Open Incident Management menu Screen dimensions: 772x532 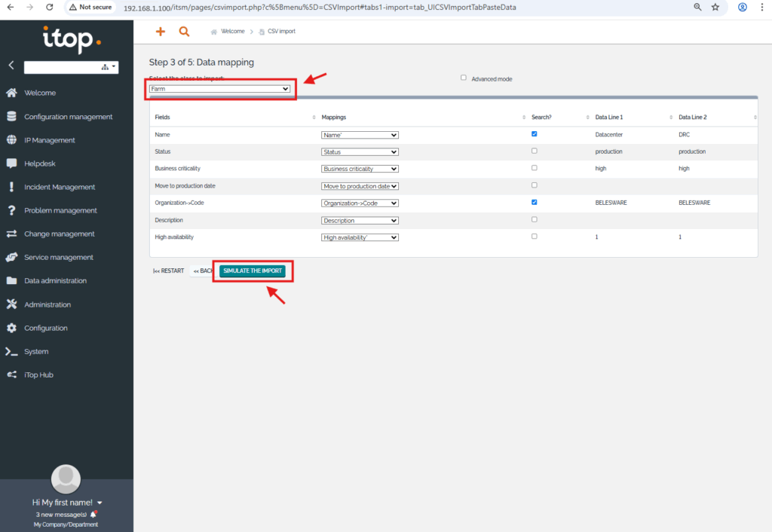[x=60, y=187]
